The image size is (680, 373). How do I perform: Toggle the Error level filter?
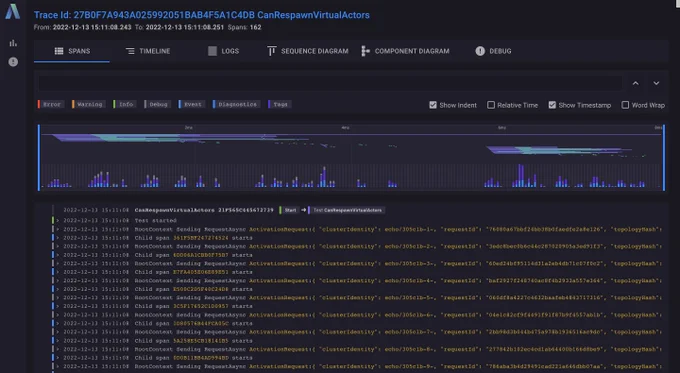pyautogui.click(x=51, y=104)
